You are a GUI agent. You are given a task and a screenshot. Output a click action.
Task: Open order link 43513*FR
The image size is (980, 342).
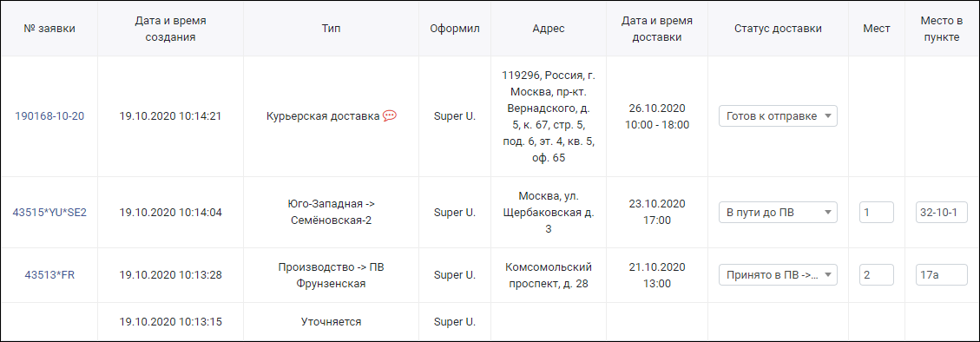(49, 274)
